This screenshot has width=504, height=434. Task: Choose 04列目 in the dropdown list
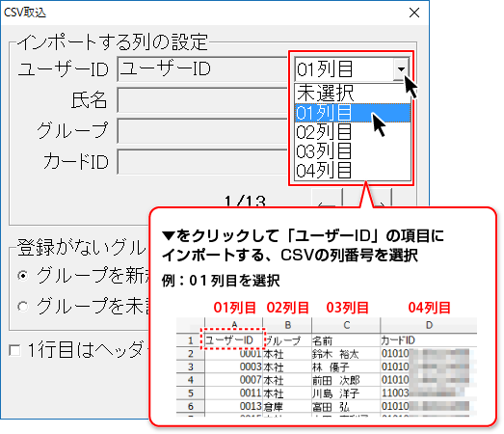pos(353,170)
